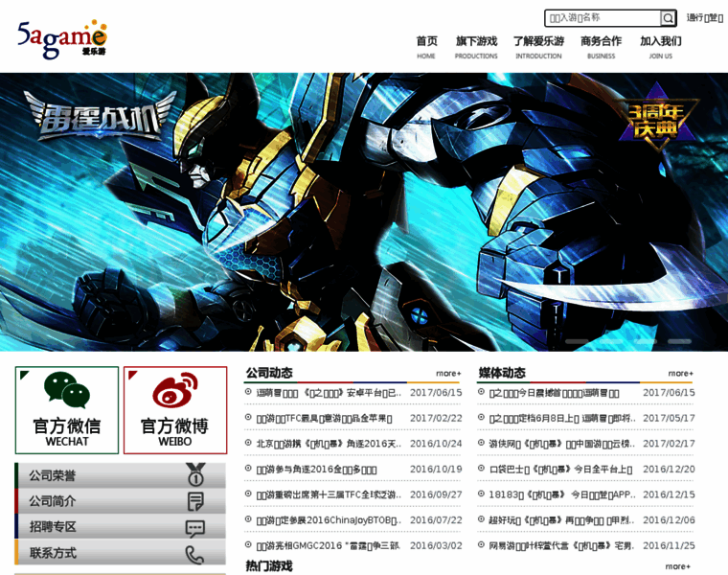Click the 3周年庆典 badge on banner
This screenshot has height=575, width=728.
click(x=656, y=119)
